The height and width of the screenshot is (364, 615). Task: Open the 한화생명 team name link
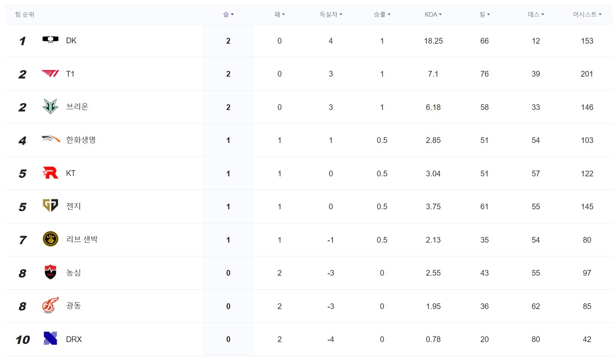coord(81,140)
